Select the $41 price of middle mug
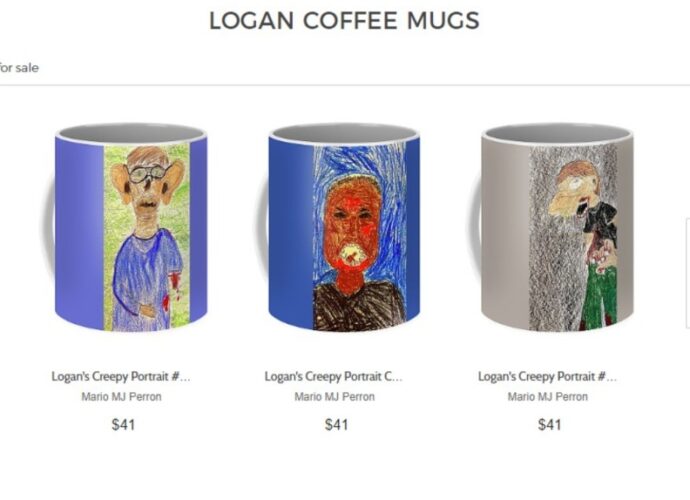The width and height of the screenshot is (690, 500). click(337, 425)
